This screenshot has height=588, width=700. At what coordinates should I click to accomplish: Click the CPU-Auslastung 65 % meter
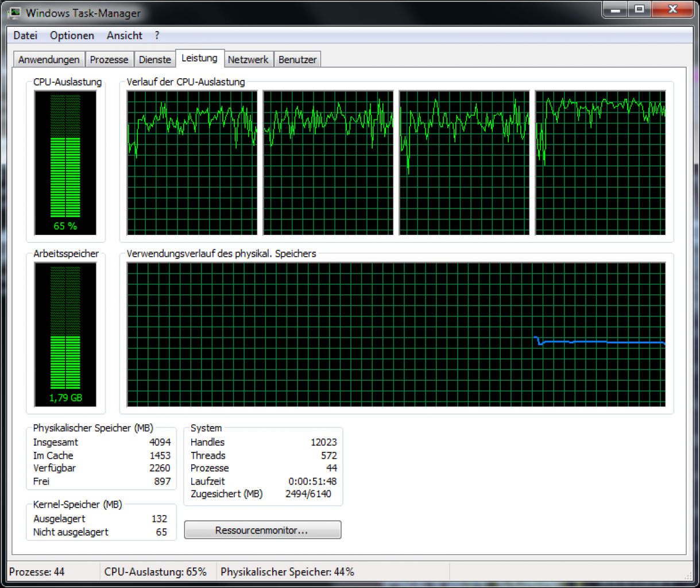click(x=65, y=163)
